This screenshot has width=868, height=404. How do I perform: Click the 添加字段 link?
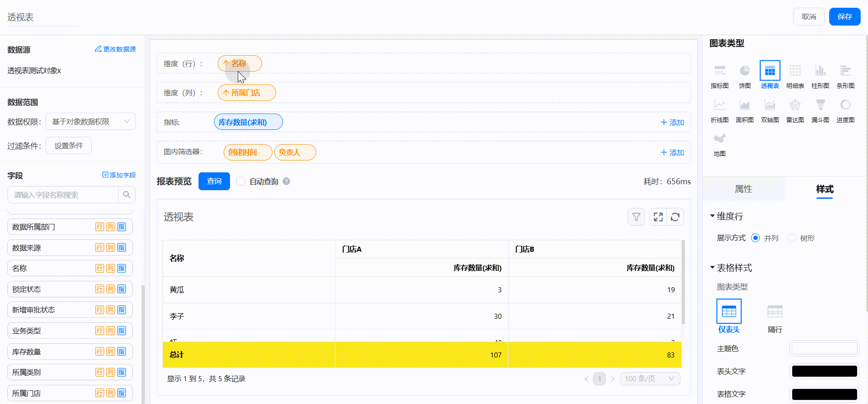119,175
